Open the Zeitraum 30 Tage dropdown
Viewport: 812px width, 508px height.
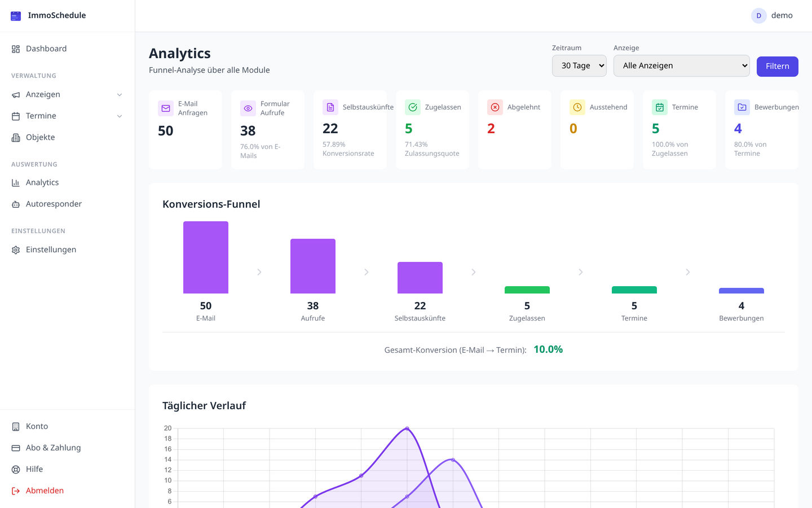(x=579, y=65)
